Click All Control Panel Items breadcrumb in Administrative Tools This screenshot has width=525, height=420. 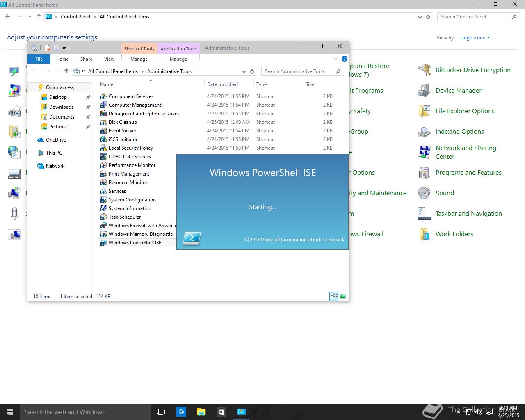click(x=113, y=71)
